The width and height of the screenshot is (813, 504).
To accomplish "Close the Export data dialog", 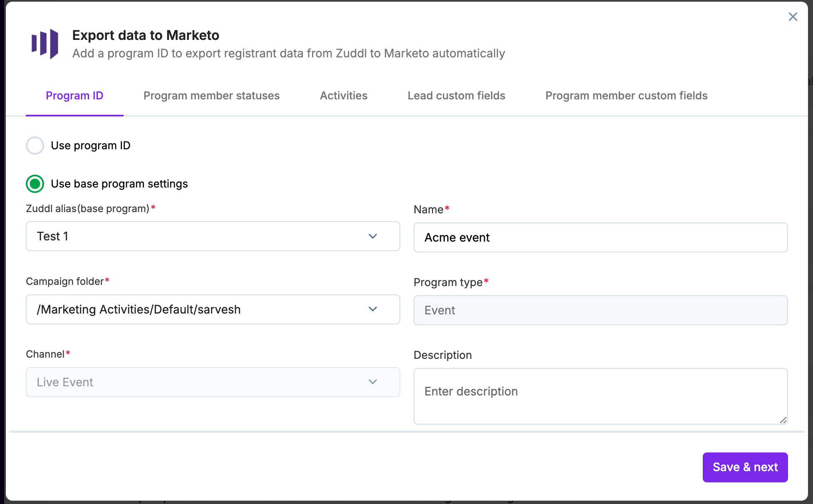I will point(793,17).
